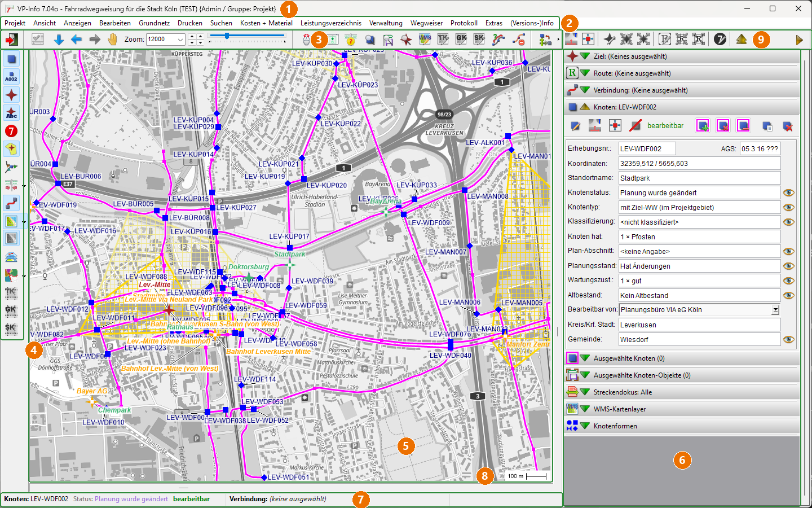Expand the 'Route: (Keine ausgewählt)' section
This screenshot has width=812, height=508.
click(585, 73)
